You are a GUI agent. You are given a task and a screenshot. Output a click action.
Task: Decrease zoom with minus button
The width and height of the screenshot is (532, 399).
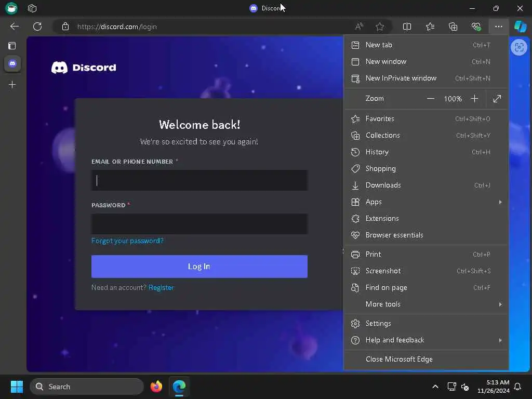(431, 99)
